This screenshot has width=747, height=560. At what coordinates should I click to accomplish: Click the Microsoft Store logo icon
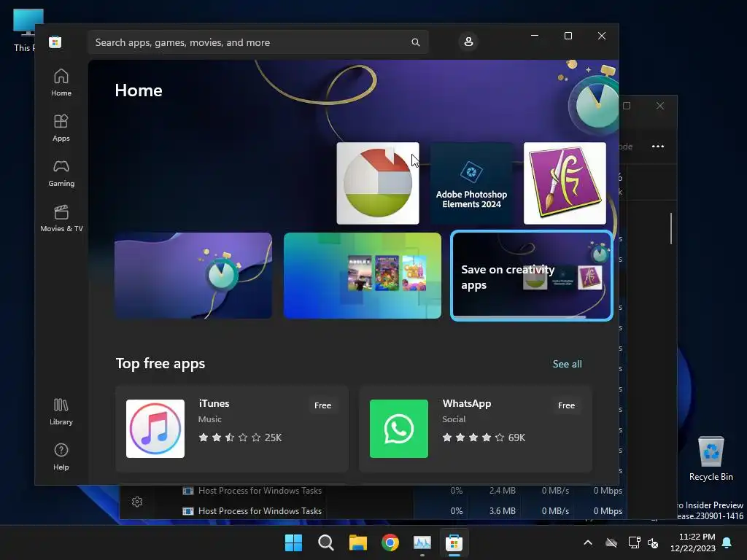55,42
